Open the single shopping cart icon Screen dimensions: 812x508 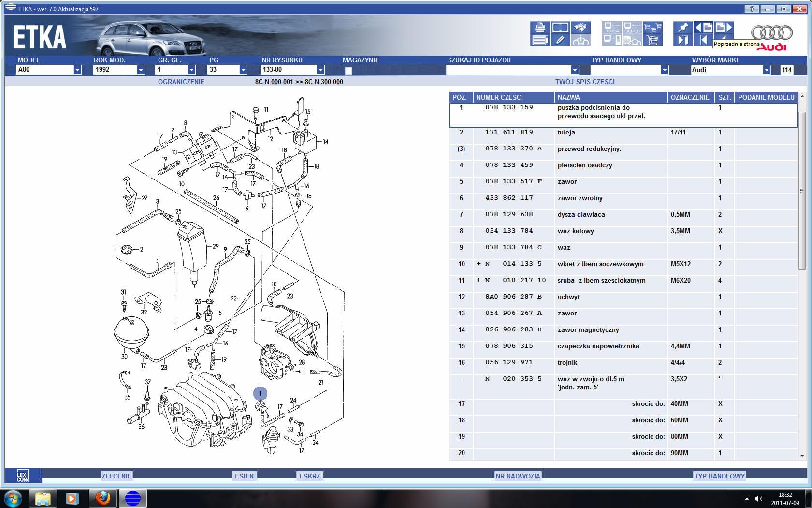point(652,40)
